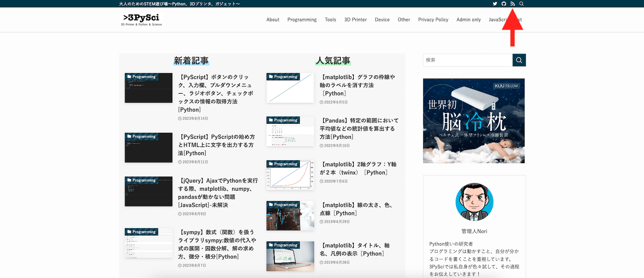Click inside the 検索 search input field
The image size is (644, 278).
tap(468, 60)
